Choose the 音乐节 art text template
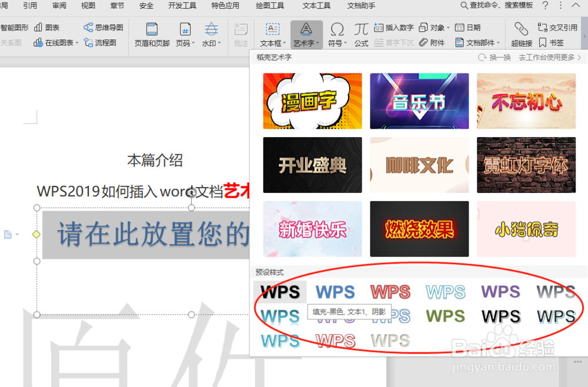The width and height of the screenshot is (588, 387). coord(419,101)
